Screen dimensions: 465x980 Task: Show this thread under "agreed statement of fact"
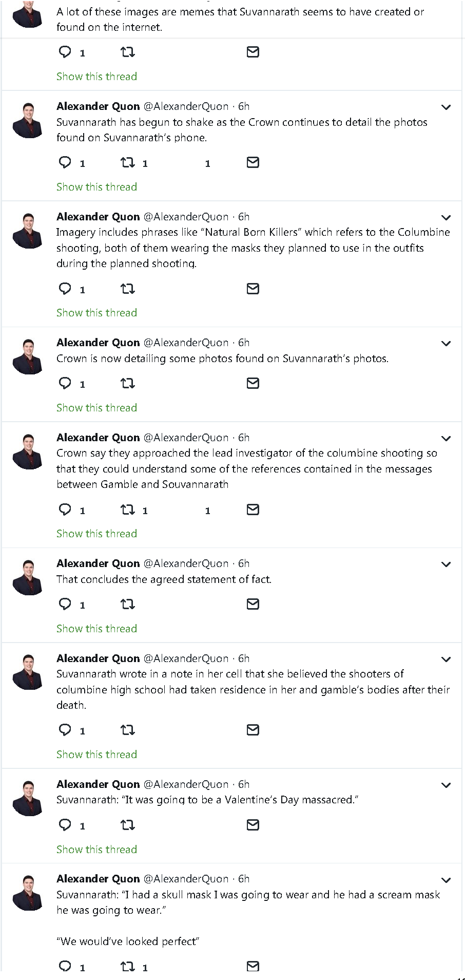[96, 629]
